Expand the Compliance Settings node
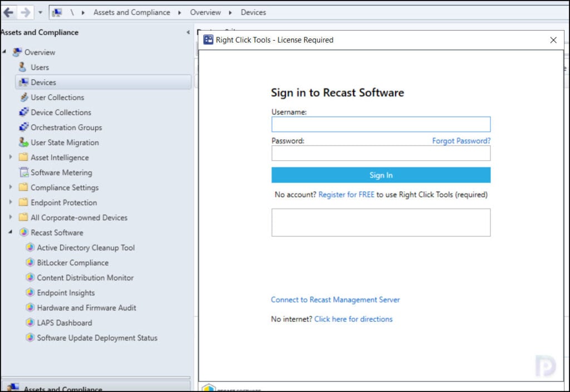The image size is (570, 392). coord(11,187)
